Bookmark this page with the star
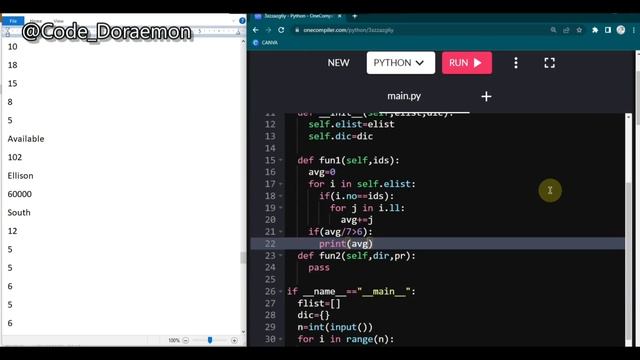This screenshot has width=640, height=360. (x=579, y=30)
